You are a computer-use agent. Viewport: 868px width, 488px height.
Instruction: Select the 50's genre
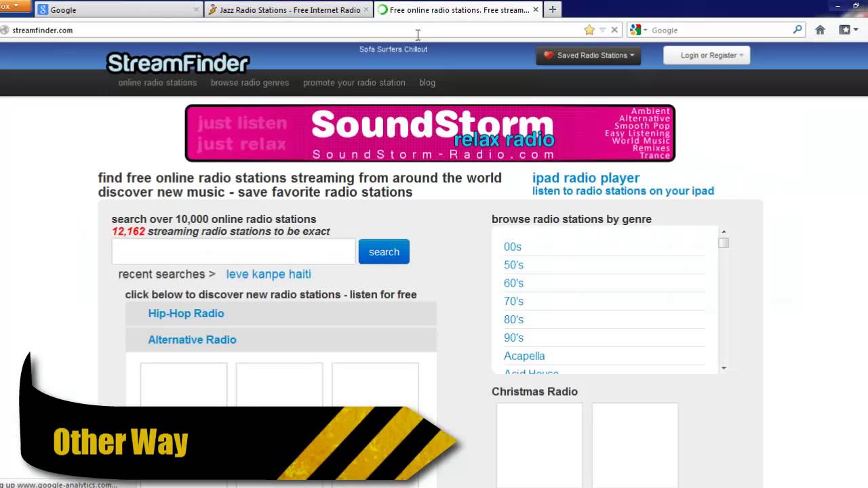tap(513, 265)
